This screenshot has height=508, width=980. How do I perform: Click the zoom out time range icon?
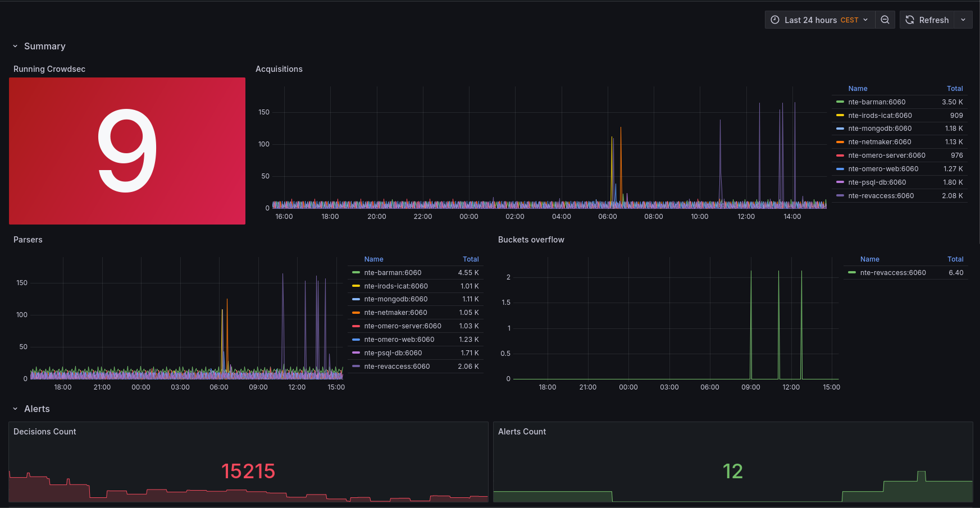coord(885,20)
